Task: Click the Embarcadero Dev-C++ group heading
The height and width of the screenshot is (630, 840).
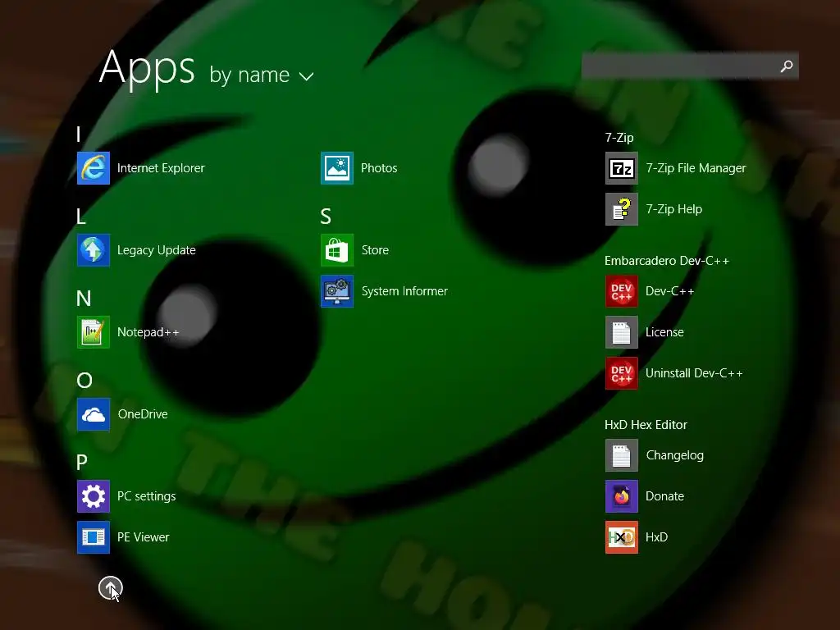Action: tap(667, 261)
